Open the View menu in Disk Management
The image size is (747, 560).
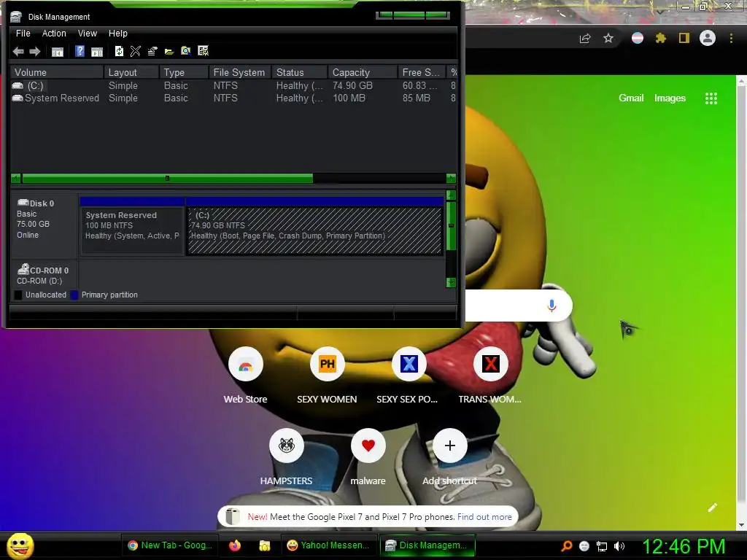88,34
